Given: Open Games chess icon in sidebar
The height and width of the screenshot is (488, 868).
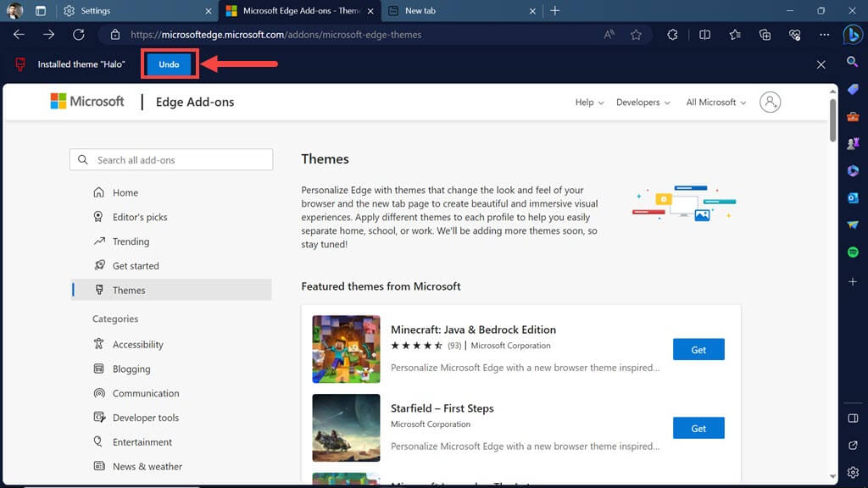Looking at the screenshot, I should point(853,143).
